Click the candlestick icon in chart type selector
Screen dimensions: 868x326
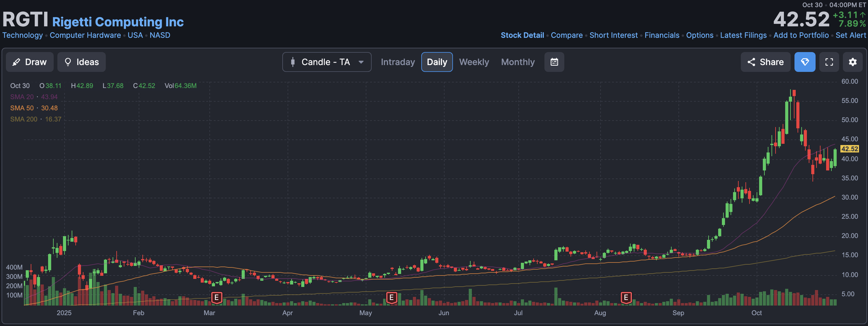[293, 62]
